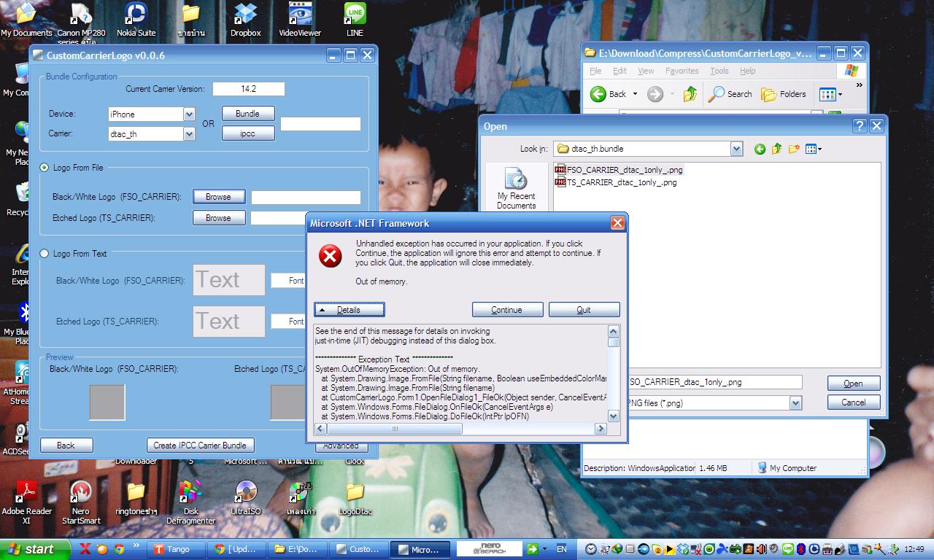The height and width of the screenshot is (560, 934).
Task: Expand the Device dropdown showing iPhone
Action: pos(189,114)
